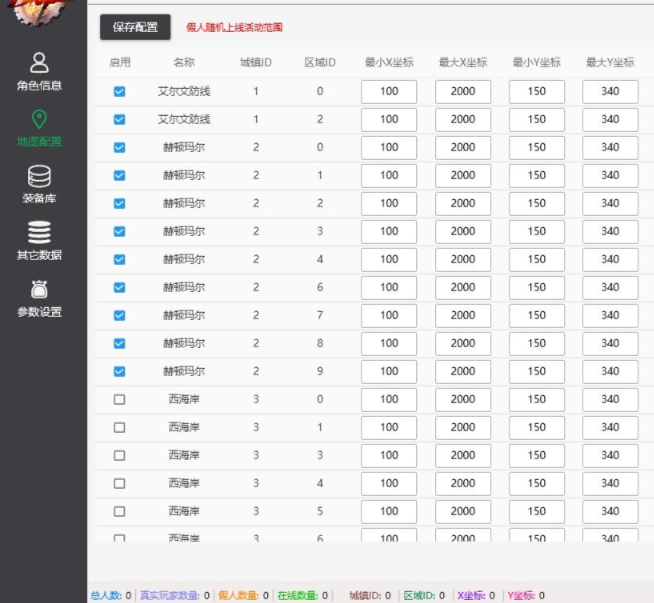Click the 区域ID column header
Screen dimensions: 654x603
point(320,63)
